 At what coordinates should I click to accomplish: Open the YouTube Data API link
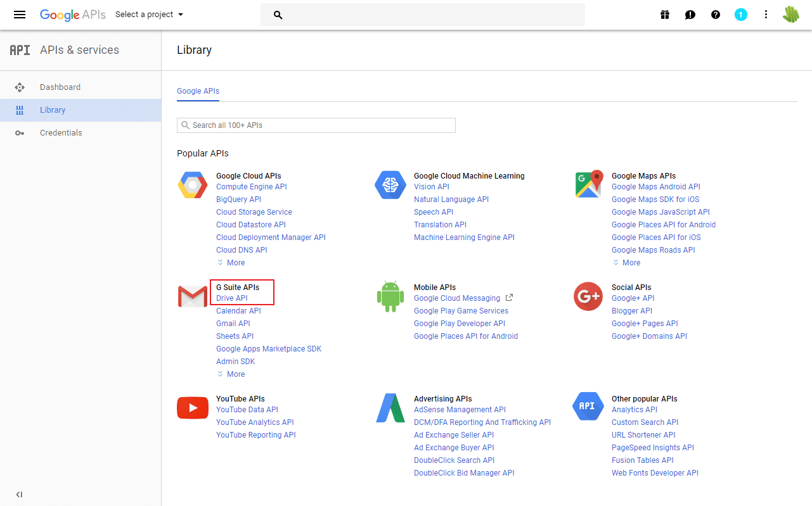coord(247,410)
